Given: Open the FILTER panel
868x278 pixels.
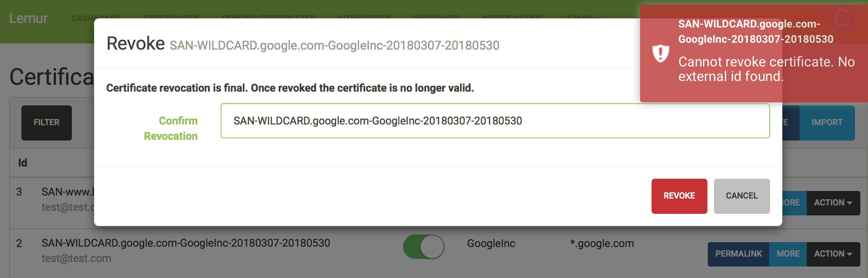Looking at the screenshot, I should click(46, 123).
